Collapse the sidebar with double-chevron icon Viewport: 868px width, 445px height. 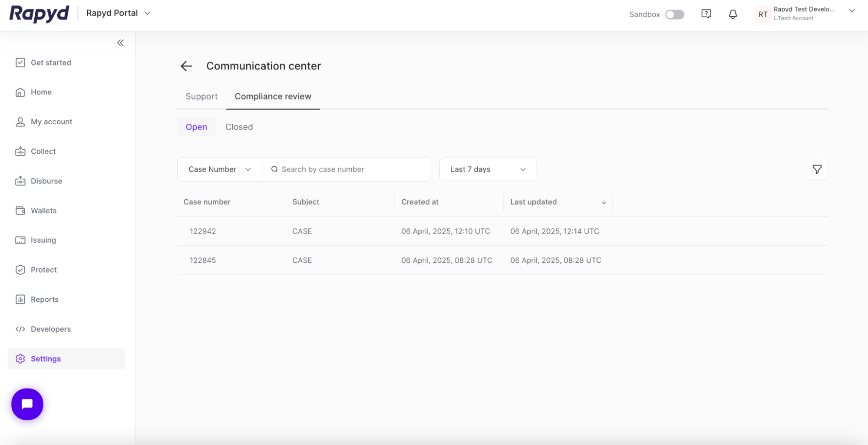[x=120, y=43]
